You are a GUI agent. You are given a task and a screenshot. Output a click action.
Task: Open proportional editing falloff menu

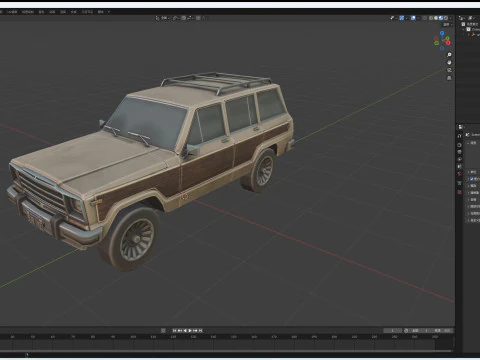203,18
